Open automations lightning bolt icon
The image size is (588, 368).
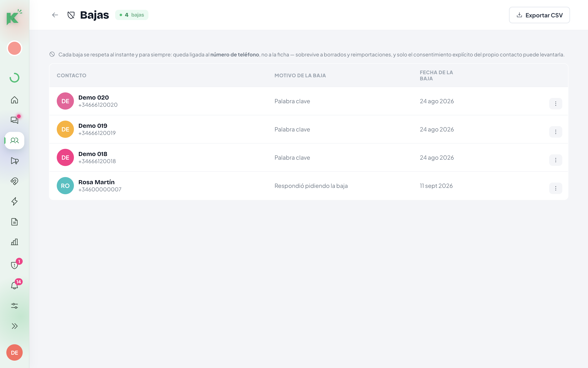[x=14, y=201]
